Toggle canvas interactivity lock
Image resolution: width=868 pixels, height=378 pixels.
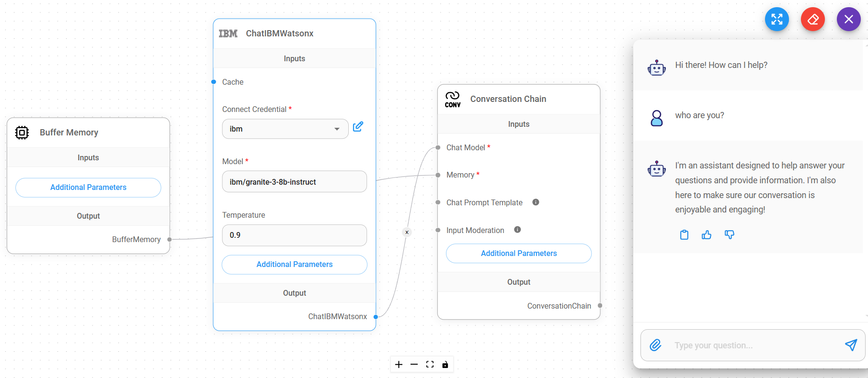445,365
